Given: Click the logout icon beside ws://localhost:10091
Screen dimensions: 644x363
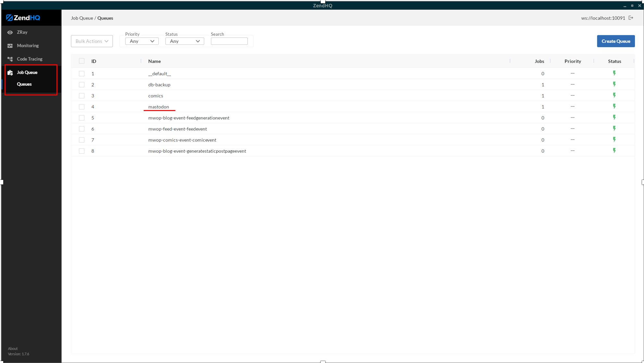Looking at the screenshot, I should pyautogui.click(x=631, y=18).
